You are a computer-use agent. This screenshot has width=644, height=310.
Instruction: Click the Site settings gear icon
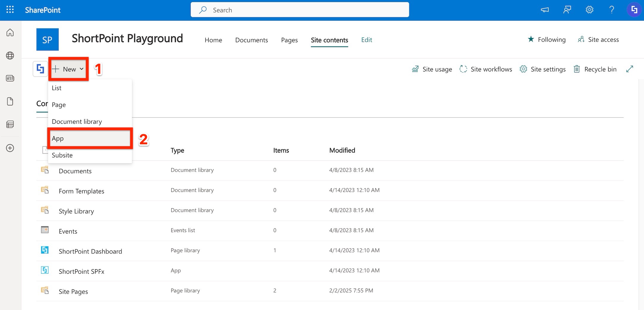[x=523, y=69]
